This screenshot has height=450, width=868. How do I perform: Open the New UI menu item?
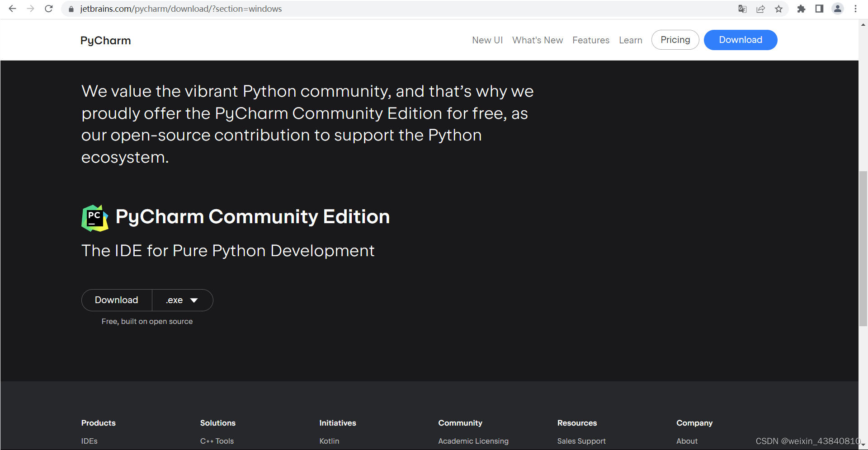coord(487,40)
